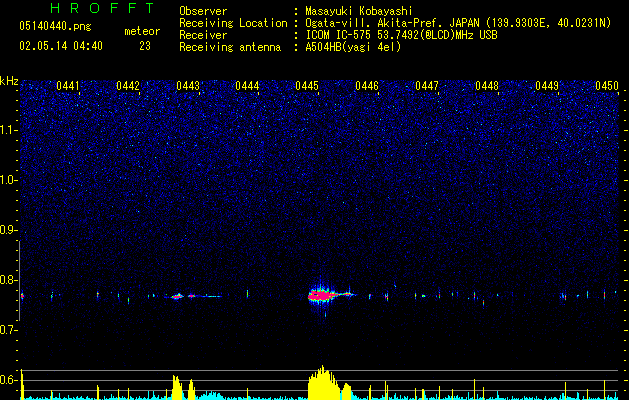Click the 0447 time marker

click(427, 86)
